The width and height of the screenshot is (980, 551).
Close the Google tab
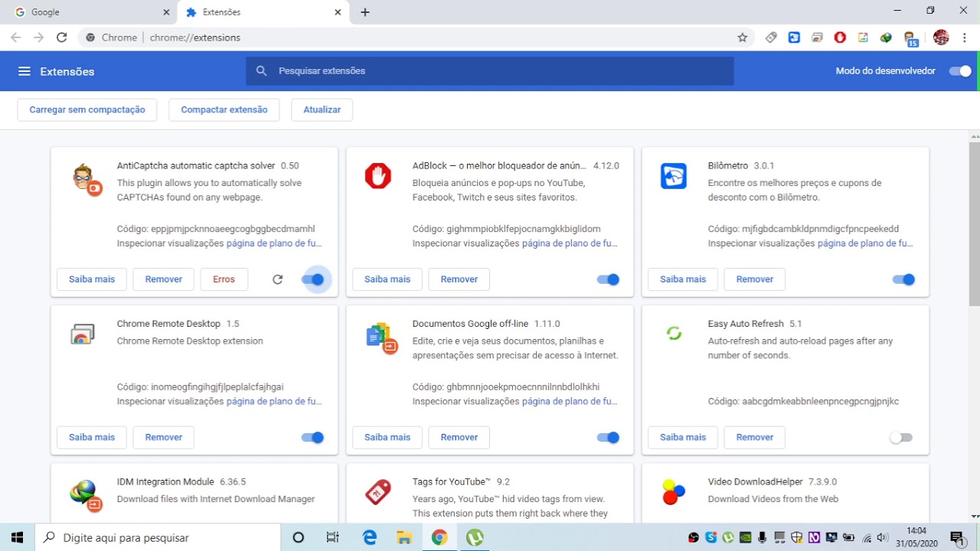pos(166,12)
